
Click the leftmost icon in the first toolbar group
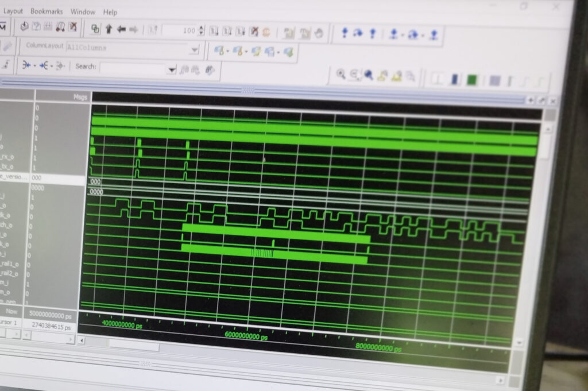pyautogui.click(x=24, y=26)
